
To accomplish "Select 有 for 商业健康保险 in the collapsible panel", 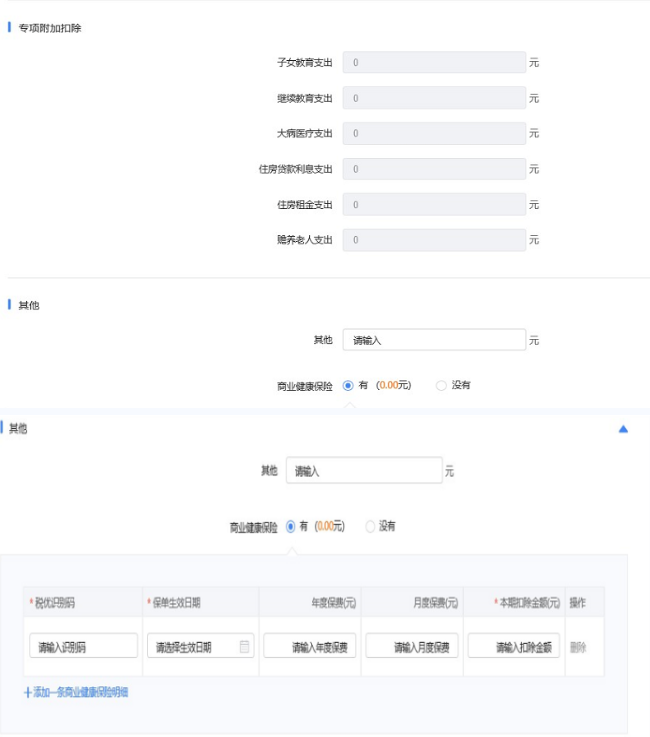I will 291,526.
